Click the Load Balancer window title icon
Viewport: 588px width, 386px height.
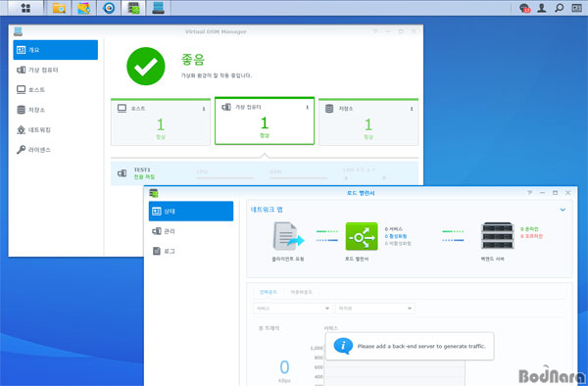[x=154, y=193]
